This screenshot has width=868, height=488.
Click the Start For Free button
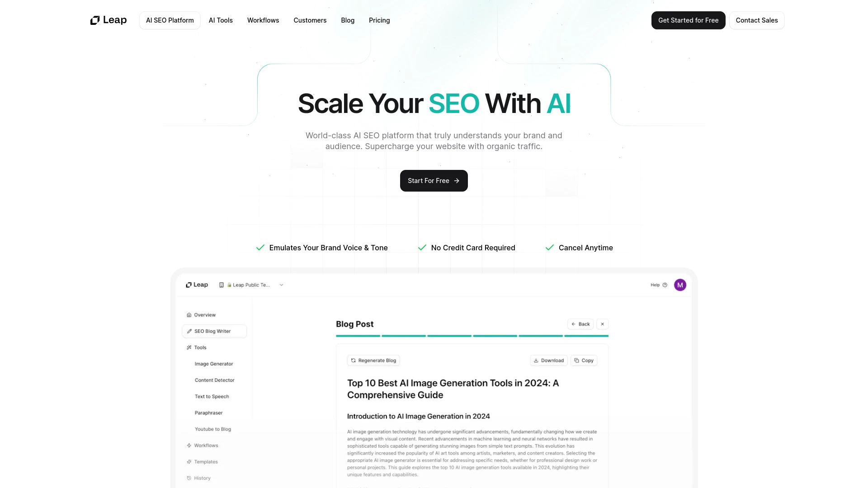(434, 181)
